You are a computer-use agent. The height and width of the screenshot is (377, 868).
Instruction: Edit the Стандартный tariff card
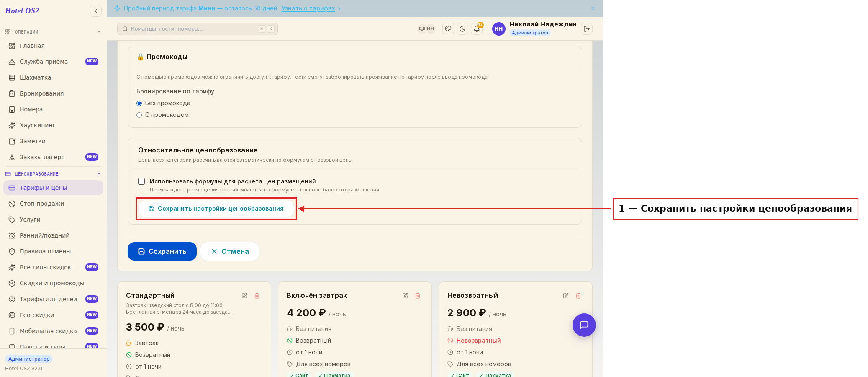click(244, 296)
